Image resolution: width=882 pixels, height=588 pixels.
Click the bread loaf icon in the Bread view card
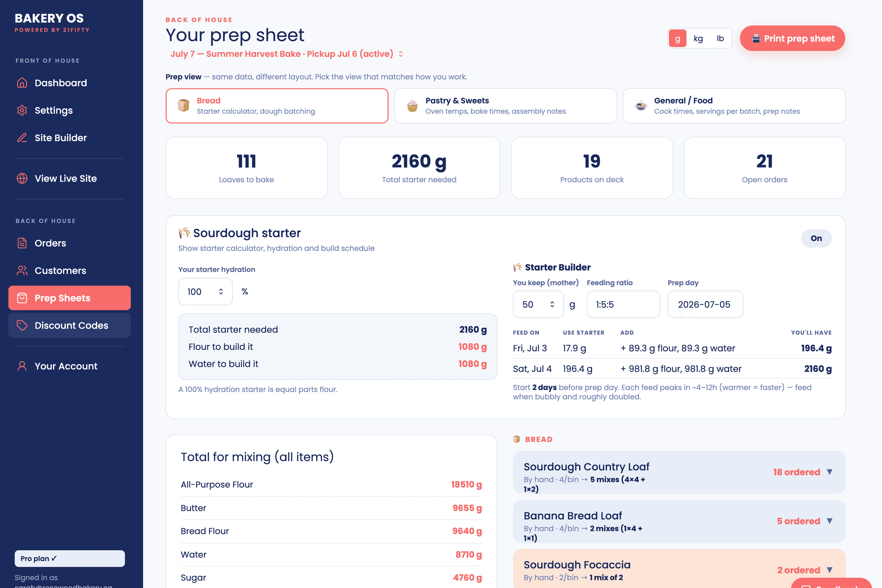click(x=183, y=105)
